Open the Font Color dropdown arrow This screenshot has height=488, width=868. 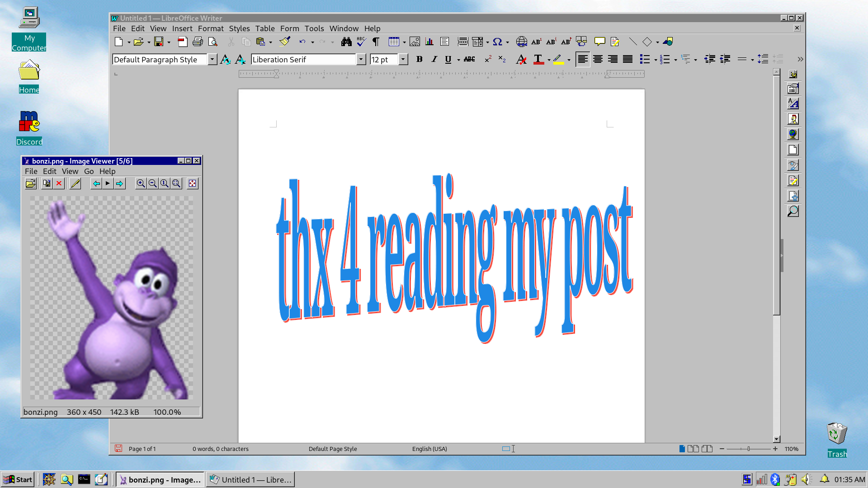coord(549,60)
